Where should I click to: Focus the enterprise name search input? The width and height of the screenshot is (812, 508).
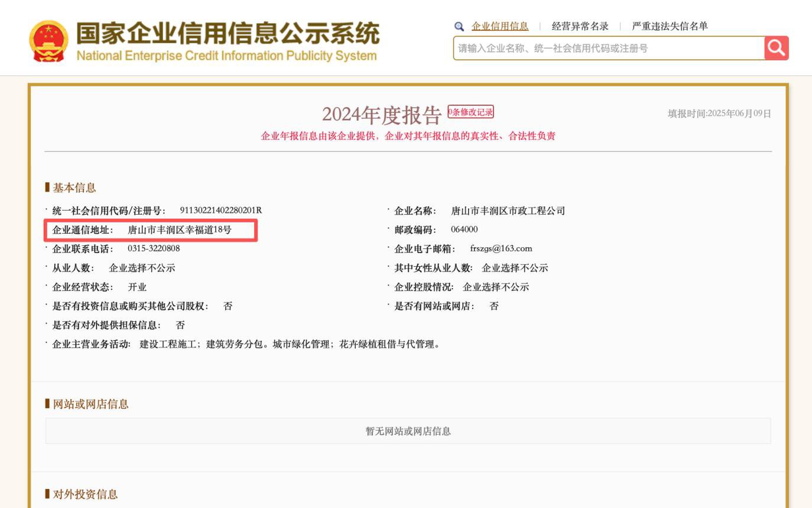pos(608,48)
